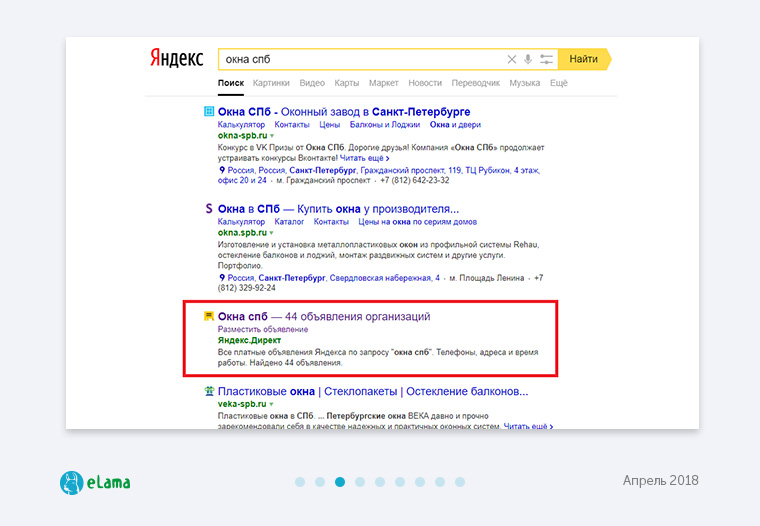Click the Яндекс logo
This screenshot has width=760, height=526.
click(177, 59)
